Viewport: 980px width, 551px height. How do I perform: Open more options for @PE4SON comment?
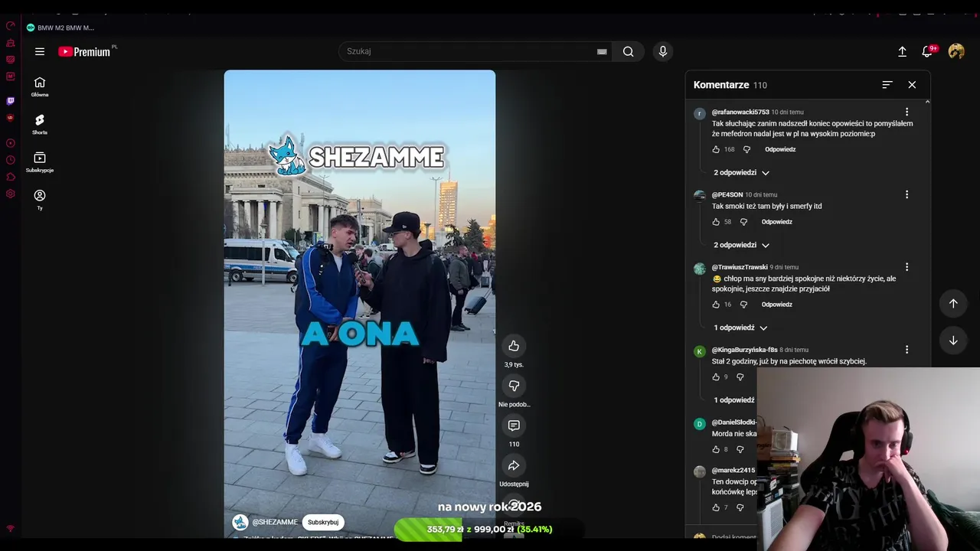(x=906, y=194)
